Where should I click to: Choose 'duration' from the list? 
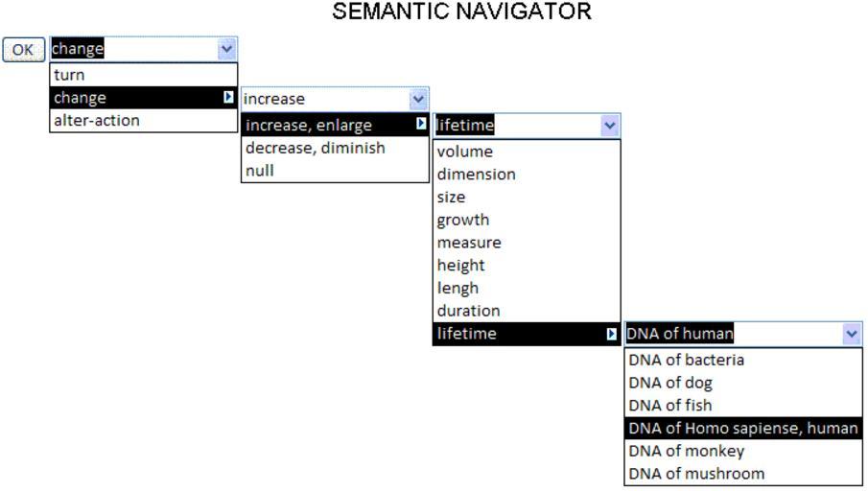(527, 311)
